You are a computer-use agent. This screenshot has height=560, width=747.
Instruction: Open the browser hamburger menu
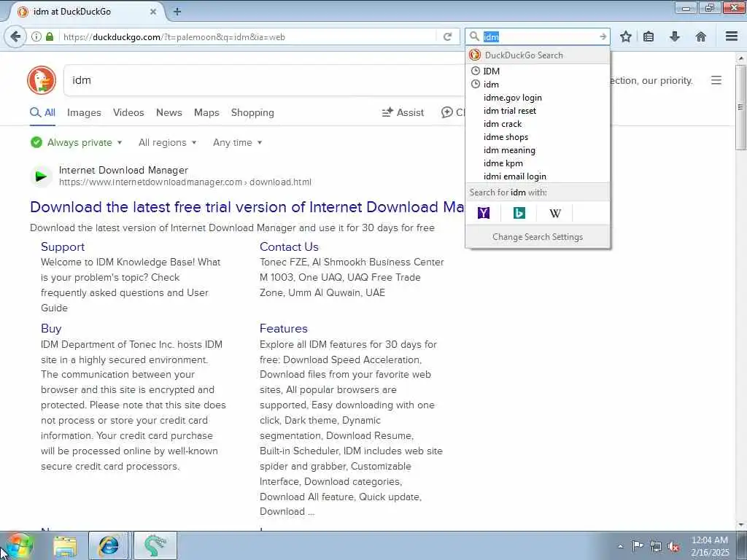pos(732,36)
